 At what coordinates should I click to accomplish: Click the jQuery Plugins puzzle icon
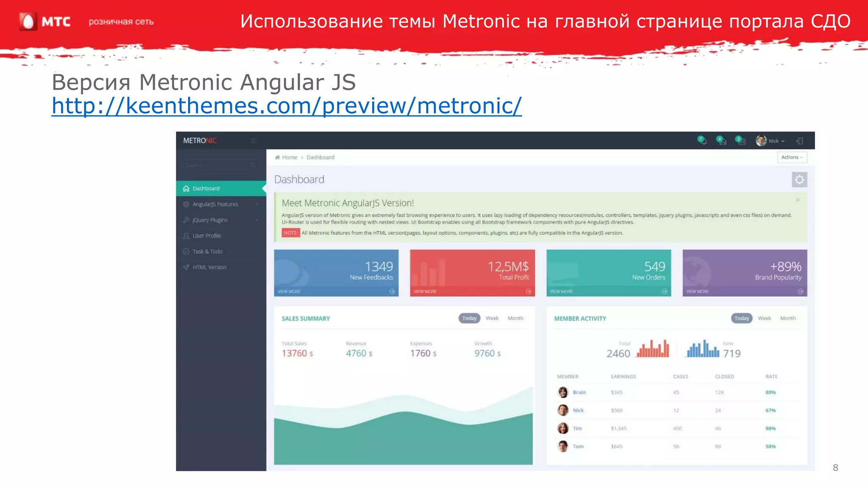pyautogui.click(x=186, y=220)
